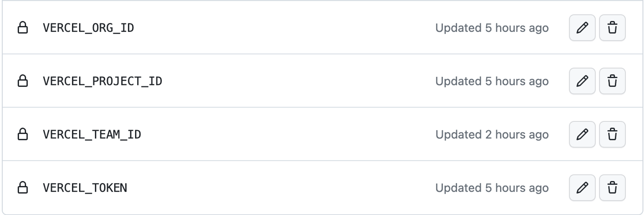Click the lock icon beside VERCEL_ORG_ID
The width and height of the screenshot is (644, 215).
tap(23, 28)
